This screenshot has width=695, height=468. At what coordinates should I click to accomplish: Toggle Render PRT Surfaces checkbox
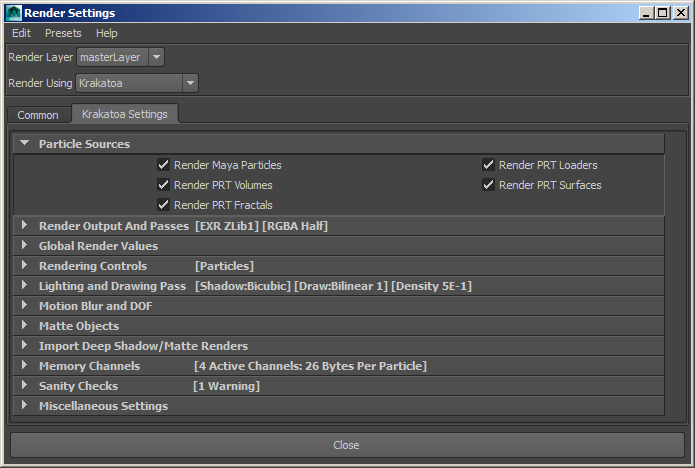coord(488,185)
